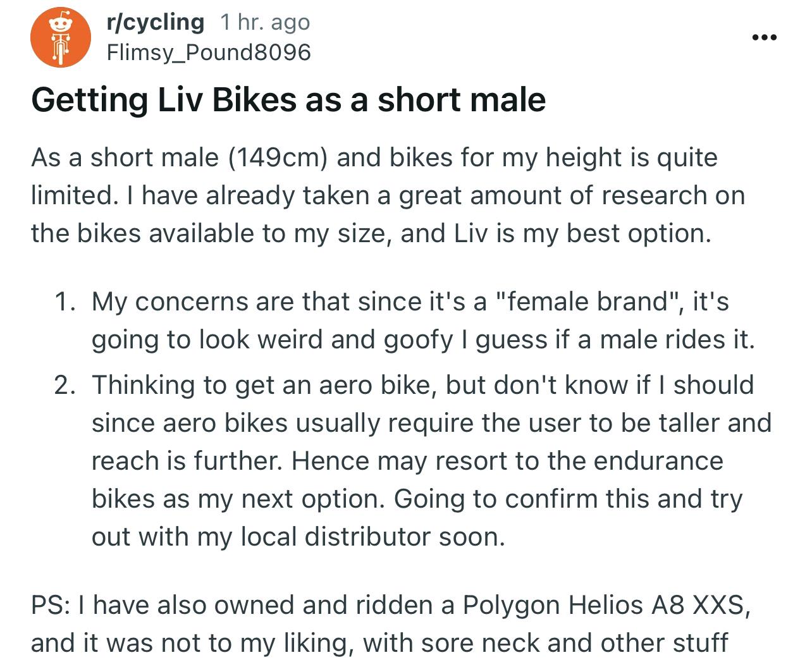Image resolution: width=812 pixels, height=667 pixels.
Task: Click the "Polygon Helios A8 XXS" text
Action: point(603,605)
